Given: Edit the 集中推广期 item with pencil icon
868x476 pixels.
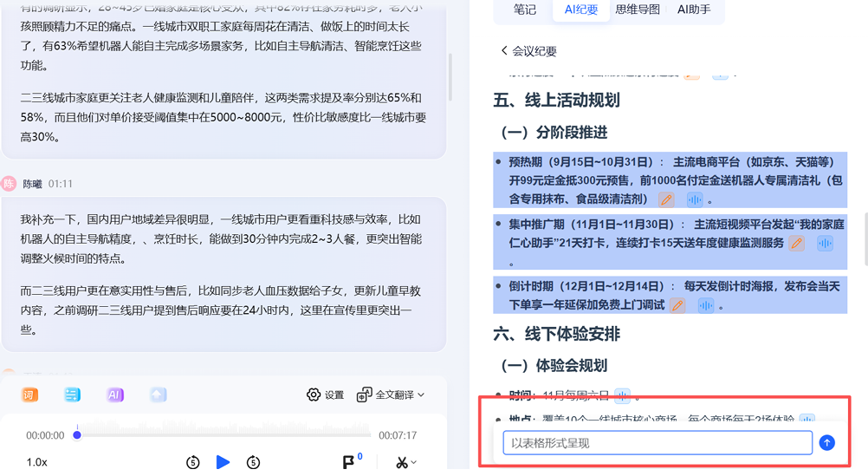Looking at the screenshot, I should click(x=797, y=244).
